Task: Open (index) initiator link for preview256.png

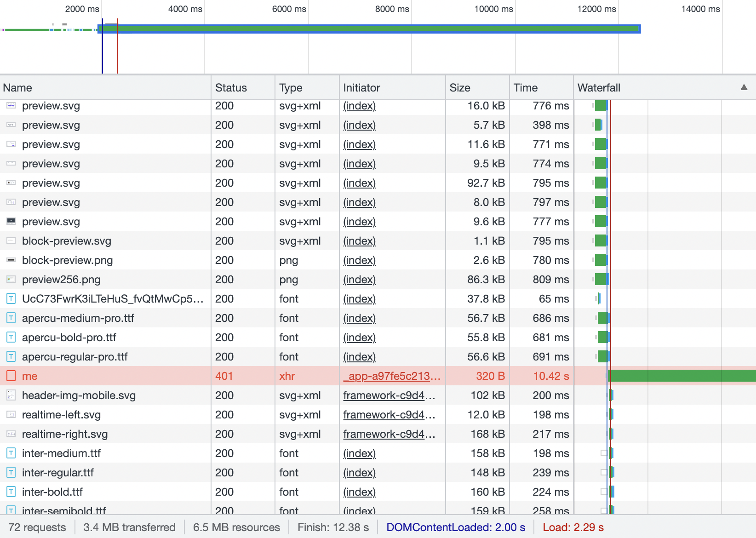Action: pyautogui.click(x=359, y=279)
